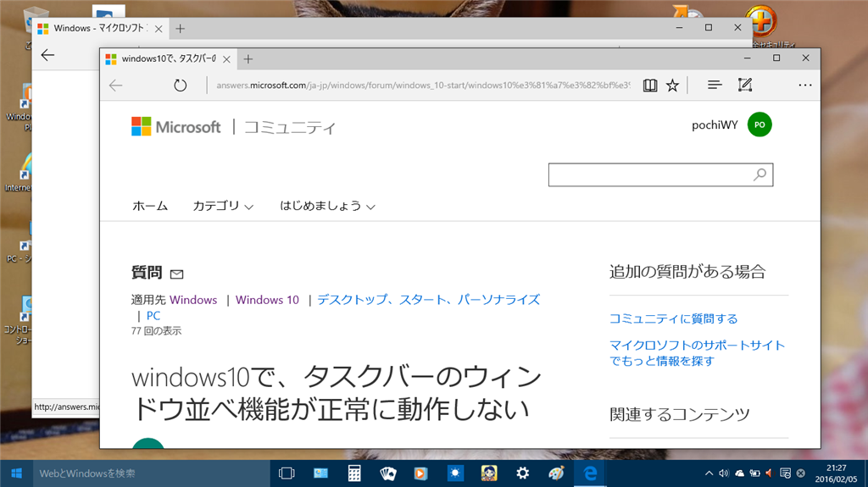868x487 pixels.
Task: Click the pochiWY username
Action: 715,125
